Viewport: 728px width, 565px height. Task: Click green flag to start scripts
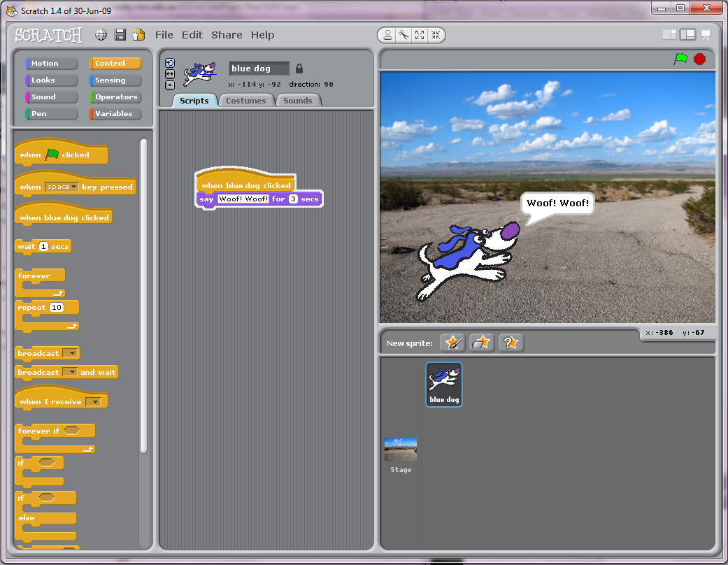point(680,59)
